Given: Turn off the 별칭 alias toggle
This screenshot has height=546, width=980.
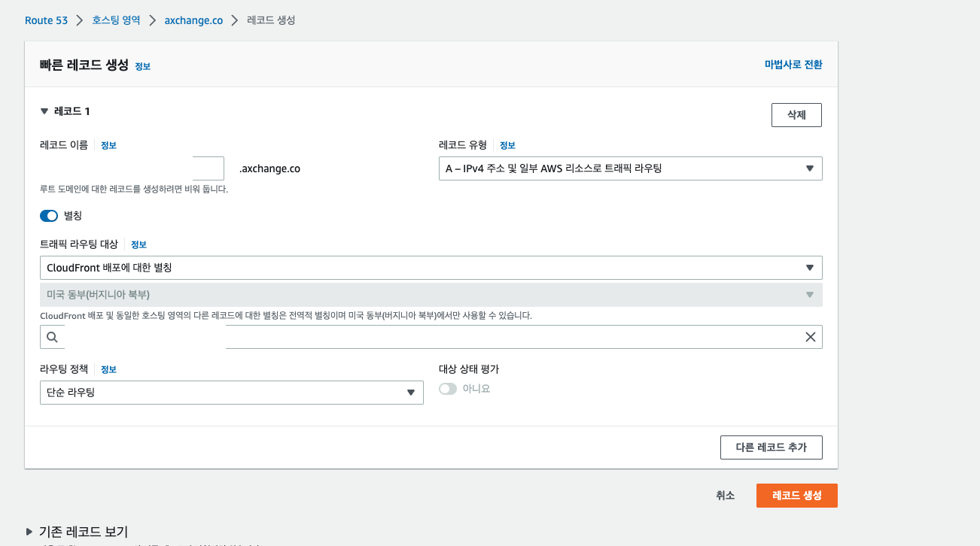Looking at the screenshot, I should (x=49, y=216).
